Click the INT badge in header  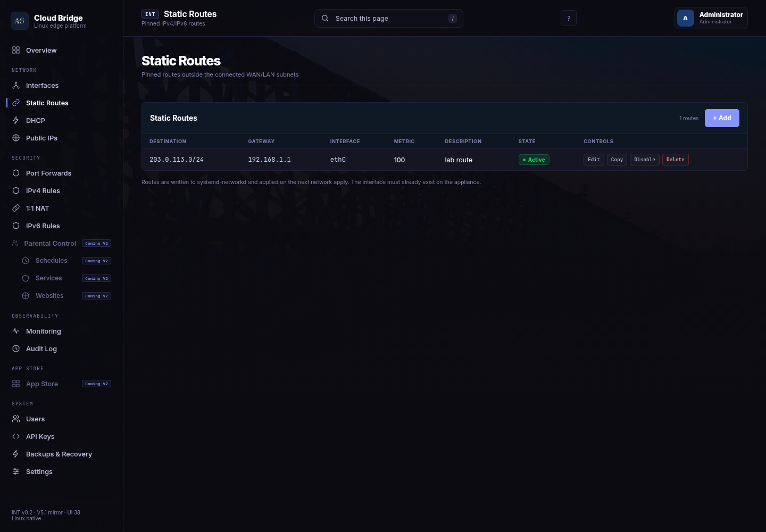click(150, 14)
